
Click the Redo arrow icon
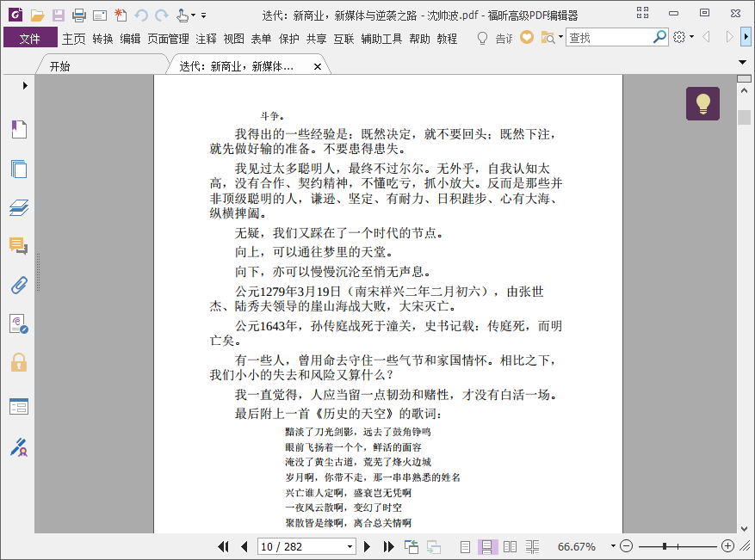coord(162,15)
